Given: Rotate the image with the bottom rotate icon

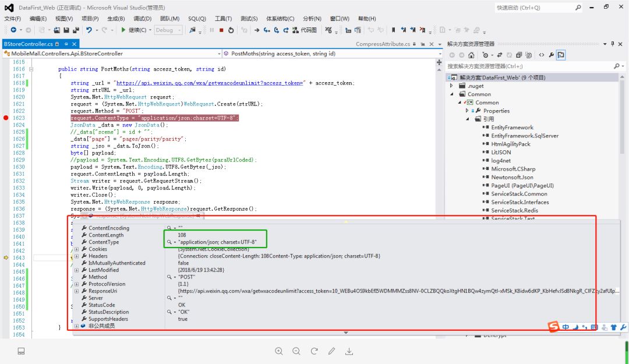Looking at the screenshot, I should point(314,351).
